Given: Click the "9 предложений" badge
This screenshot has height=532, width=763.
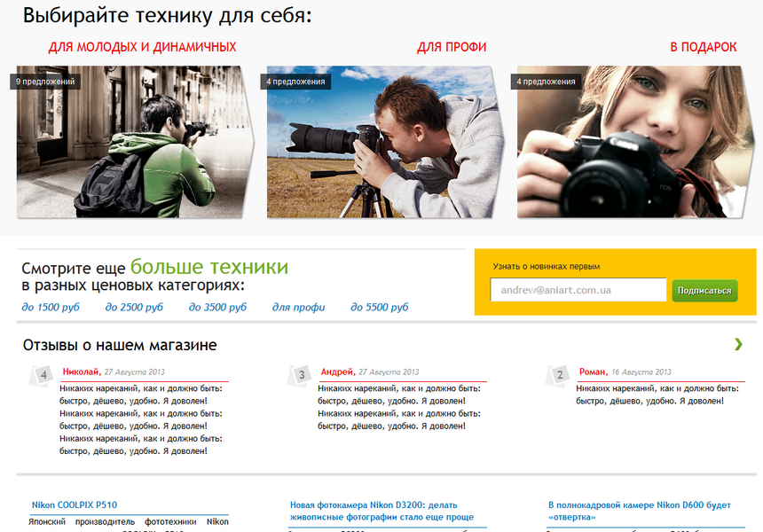Looking at the screenshot, I should point(44,82).
